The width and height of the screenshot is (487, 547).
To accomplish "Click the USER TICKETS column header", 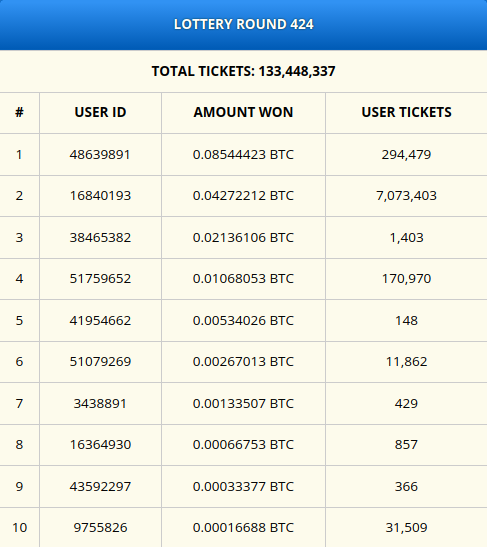I will click(x=406, y=112).
